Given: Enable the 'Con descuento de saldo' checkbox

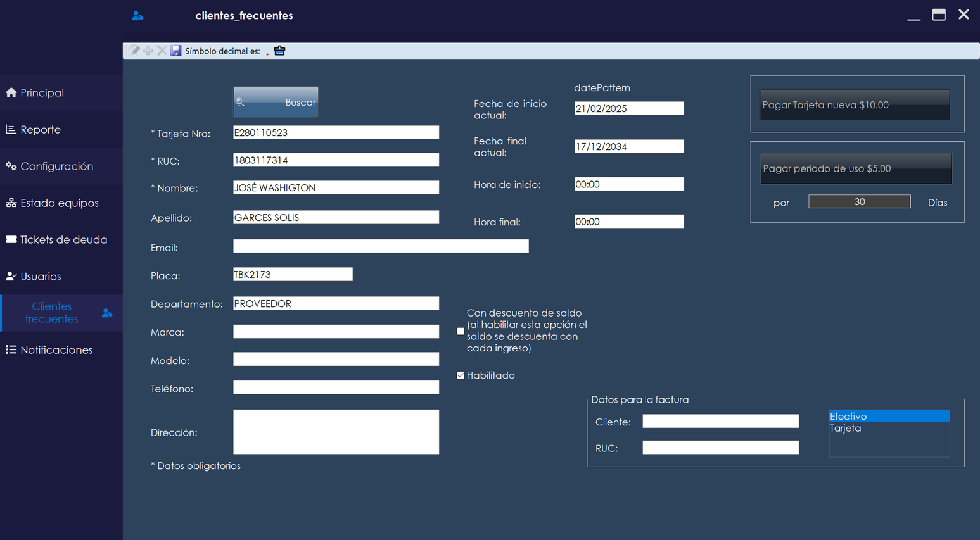Looking at the screenshot, I should click(x=461, y=330).
